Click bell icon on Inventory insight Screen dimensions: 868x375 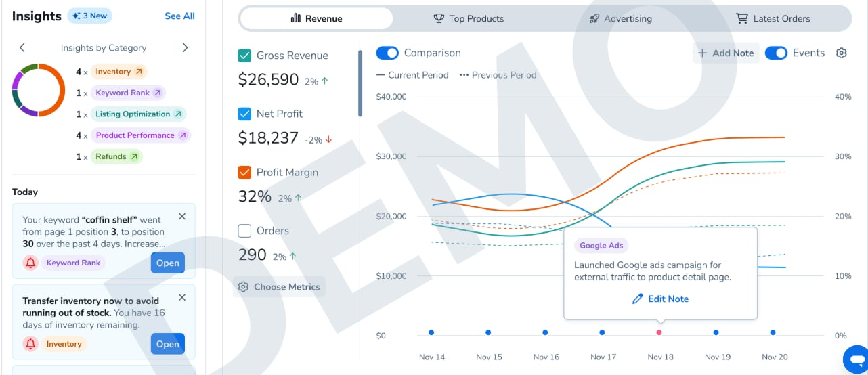coord(30,344)
